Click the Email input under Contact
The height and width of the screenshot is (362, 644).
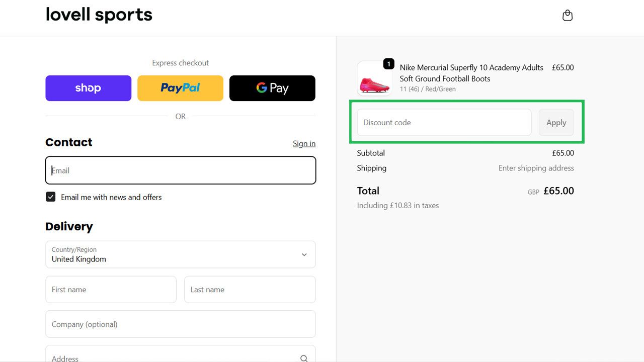point(180,170)
